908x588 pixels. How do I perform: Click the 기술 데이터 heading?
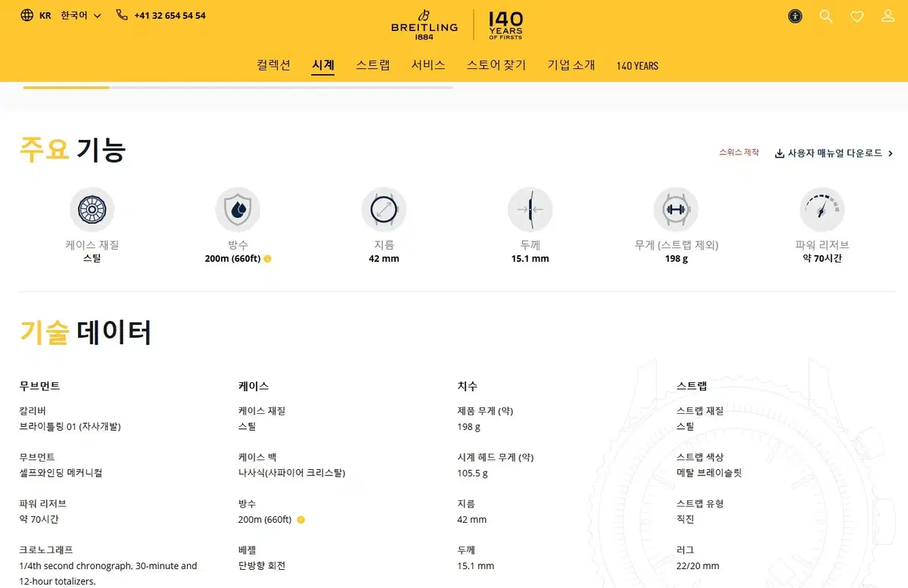(x=86, y=332)
